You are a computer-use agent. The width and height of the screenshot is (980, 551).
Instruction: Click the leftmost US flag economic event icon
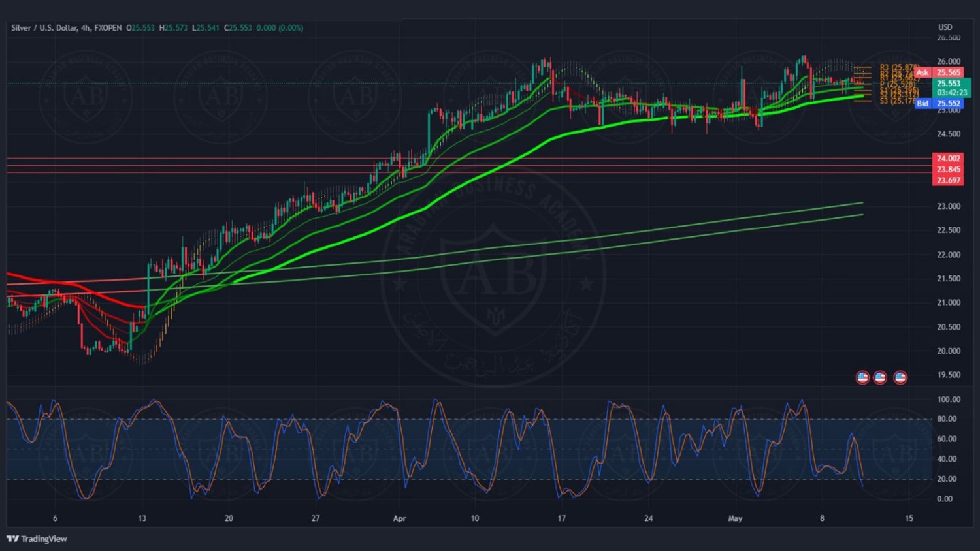point(862,377)
